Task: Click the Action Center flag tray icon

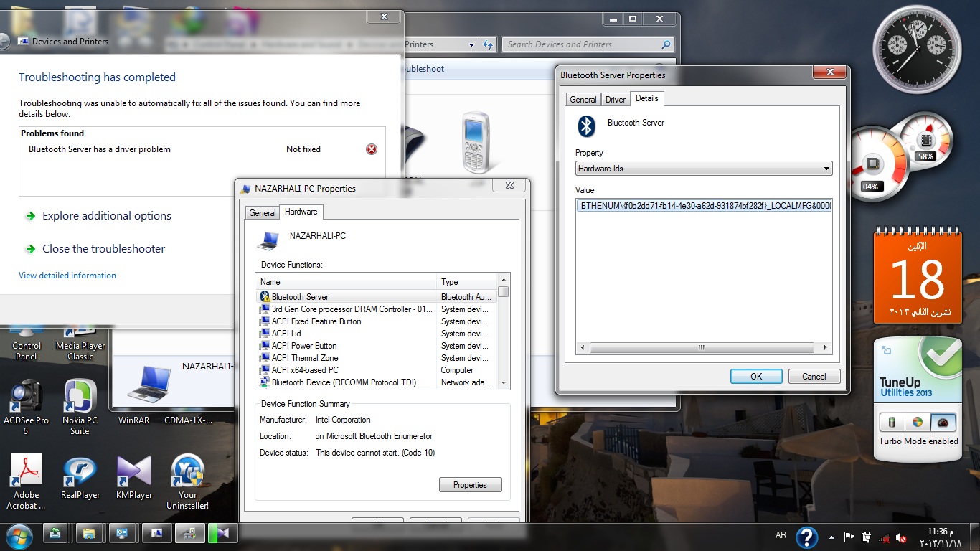Action: coord(849,537)
